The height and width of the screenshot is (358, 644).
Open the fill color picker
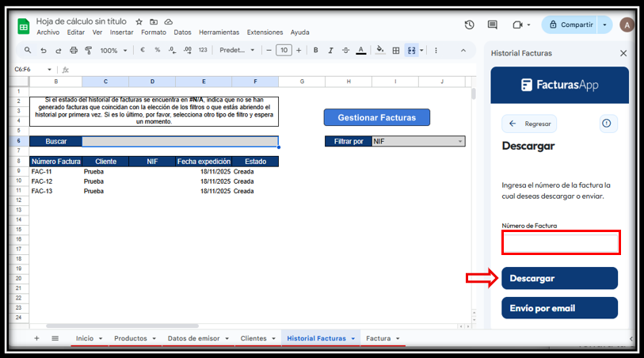tap(379, 50)
